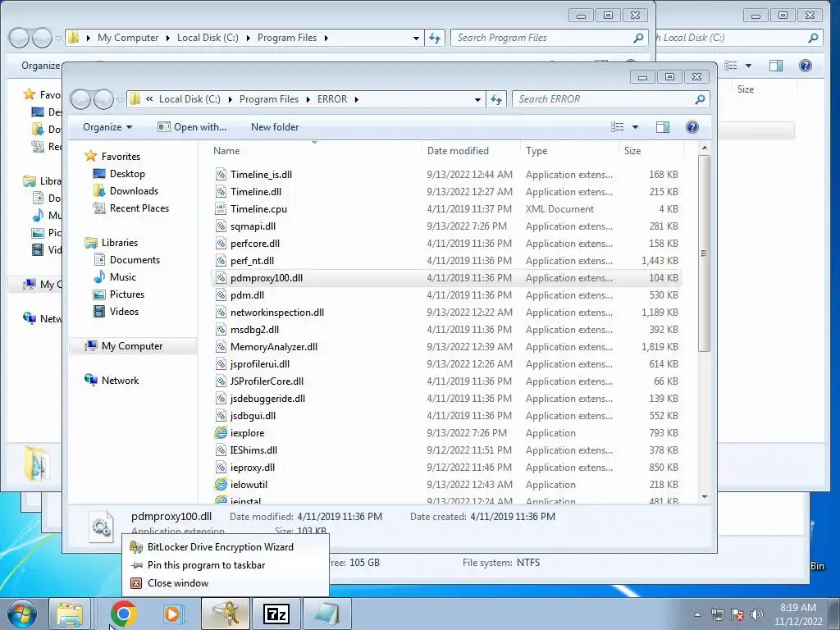Click Local Disk (C:) in the ERROR address bar

189,99
